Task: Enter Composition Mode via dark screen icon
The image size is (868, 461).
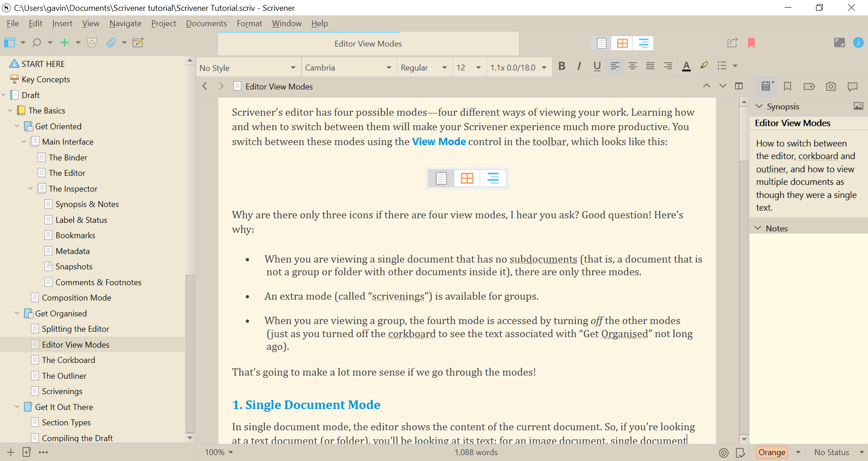Action: (x=839, y=42)
